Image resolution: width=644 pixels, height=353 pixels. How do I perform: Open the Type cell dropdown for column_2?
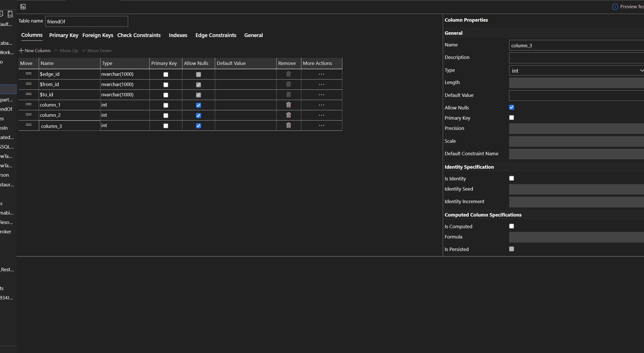tap(125, 115)
